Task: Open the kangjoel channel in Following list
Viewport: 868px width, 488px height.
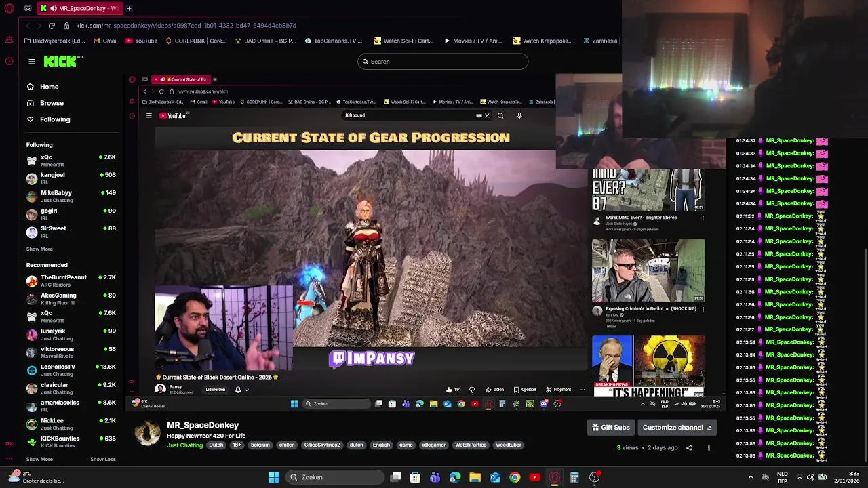Action: click(x=71, y=178)
